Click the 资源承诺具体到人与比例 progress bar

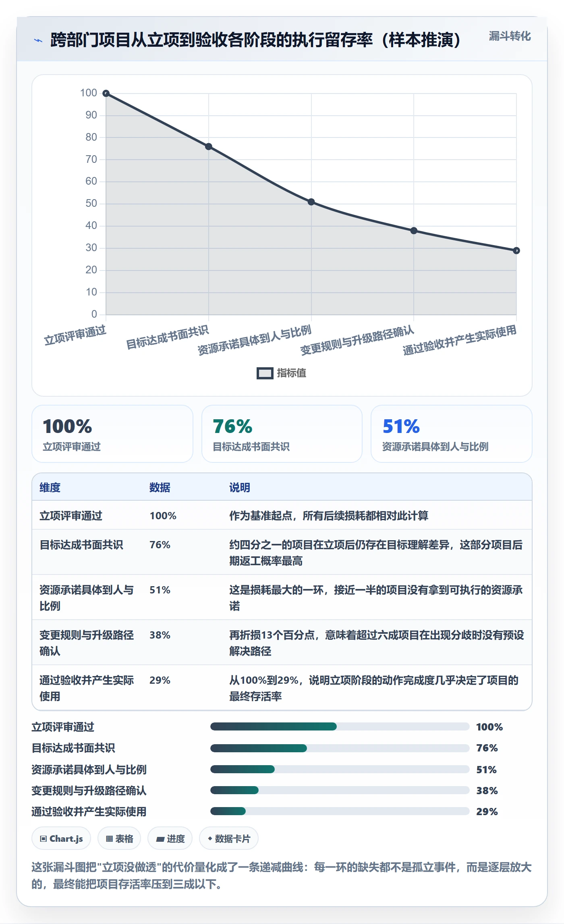[340, 769]
